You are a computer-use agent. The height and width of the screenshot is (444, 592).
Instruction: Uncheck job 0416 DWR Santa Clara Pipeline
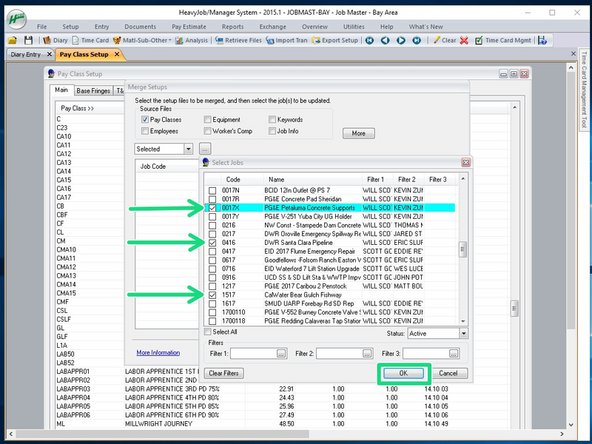(x=213, y=243)
